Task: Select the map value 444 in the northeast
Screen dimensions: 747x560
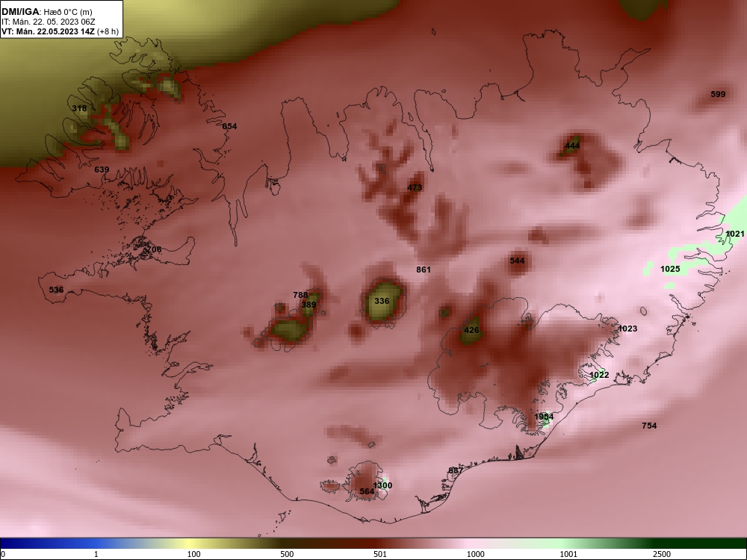Action: pyautogui.click(x=573, y=146)
